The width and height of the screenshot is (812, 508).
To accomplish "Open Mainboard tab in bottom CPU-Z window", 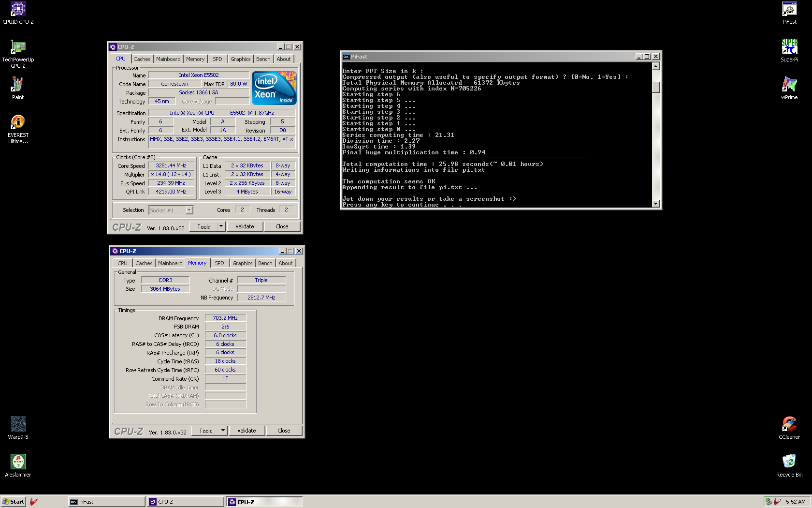I will pos(170,263).
